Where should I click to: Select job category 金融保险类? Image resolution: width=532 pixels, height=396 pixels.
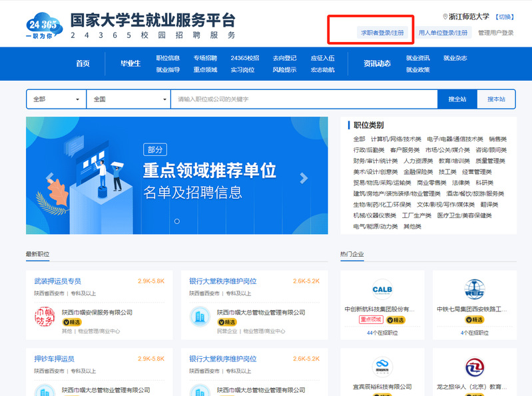(418, 172)
